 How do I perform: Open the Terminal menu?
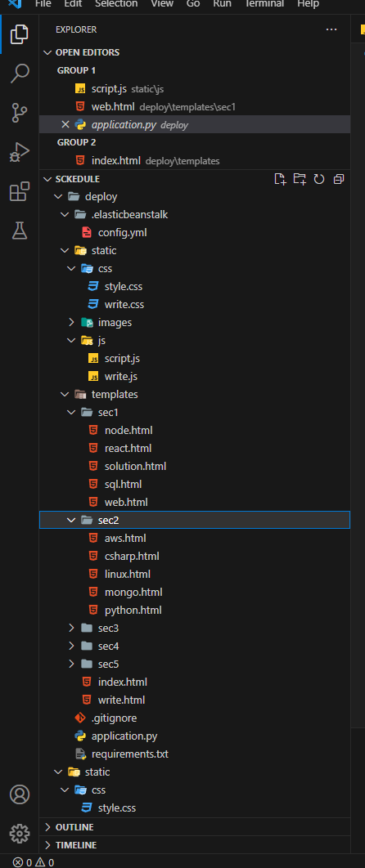[265, 4]
